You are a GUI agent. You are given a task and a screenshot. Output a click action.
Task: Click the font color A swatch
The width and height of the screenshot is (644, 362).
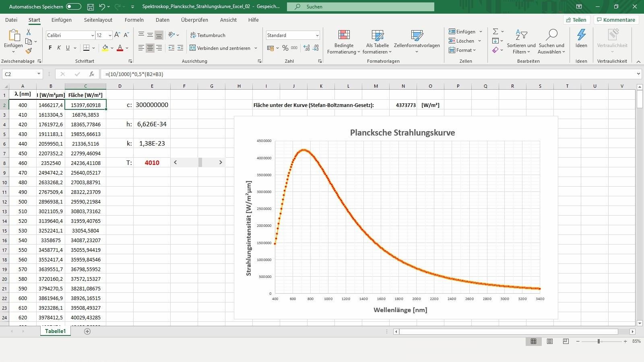coord(120,48)
